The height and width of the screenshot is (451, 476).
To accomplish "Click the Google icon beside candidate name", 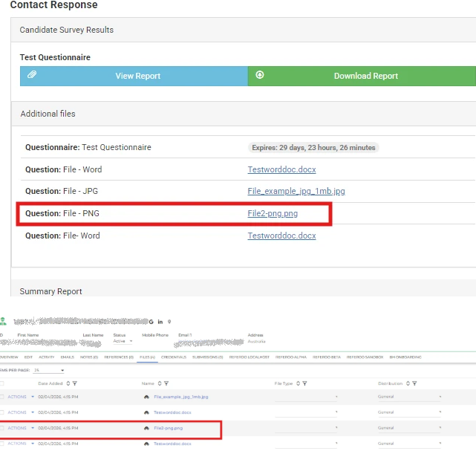I will 151,322.
